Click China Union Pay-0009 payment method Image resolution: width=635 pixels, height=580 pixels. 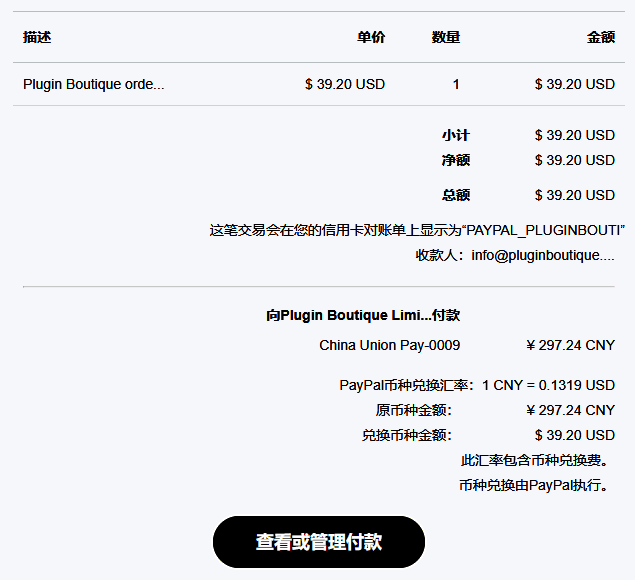coord(390,345)
